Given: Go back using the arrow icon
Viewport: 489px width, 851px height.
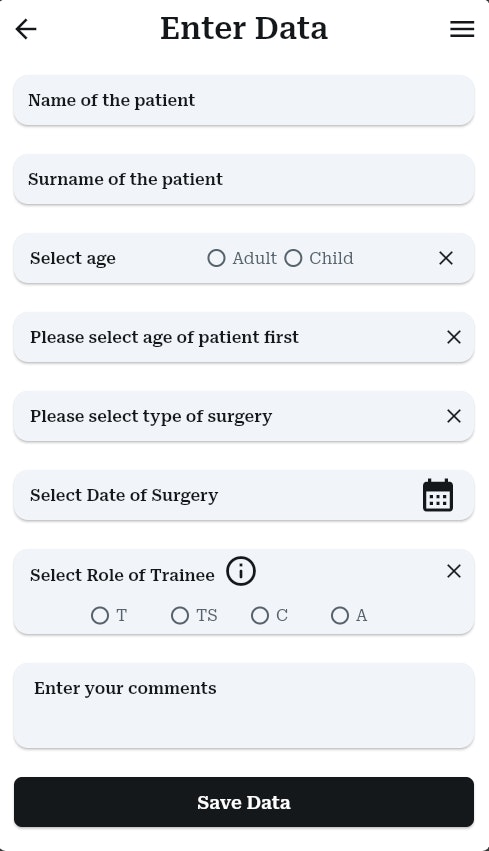Looking at the screenshot, I should (26, 29).
